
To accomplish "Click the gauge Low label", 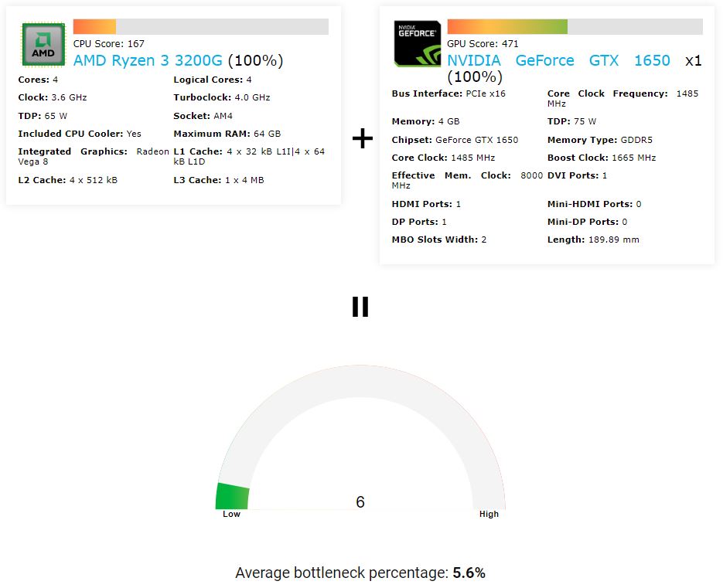I will point(231,515).
